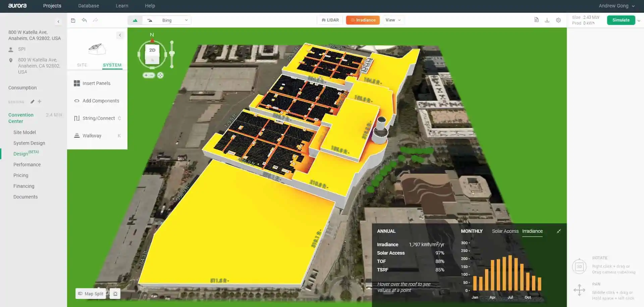644x307 pixels.
Task: Open the Financing page
Action: 24,186
